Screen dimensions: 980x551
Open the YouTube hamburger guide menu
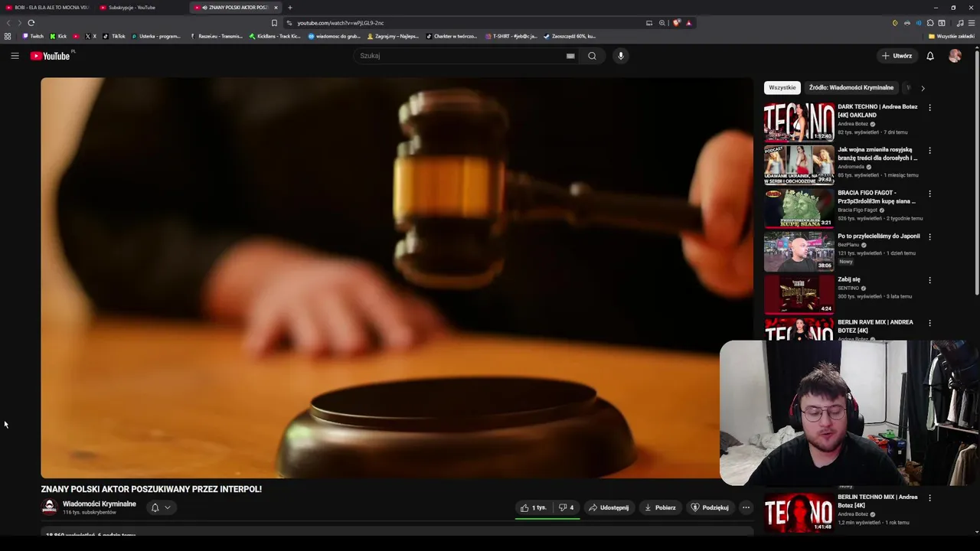tap(15, 56)
